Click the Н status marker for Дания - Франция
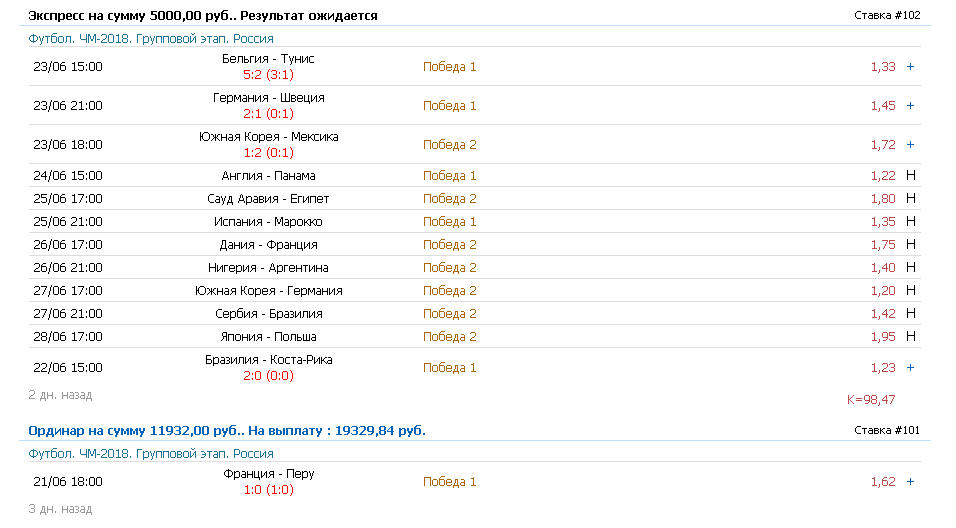956x528 pixels. click(x=910, y=245)
